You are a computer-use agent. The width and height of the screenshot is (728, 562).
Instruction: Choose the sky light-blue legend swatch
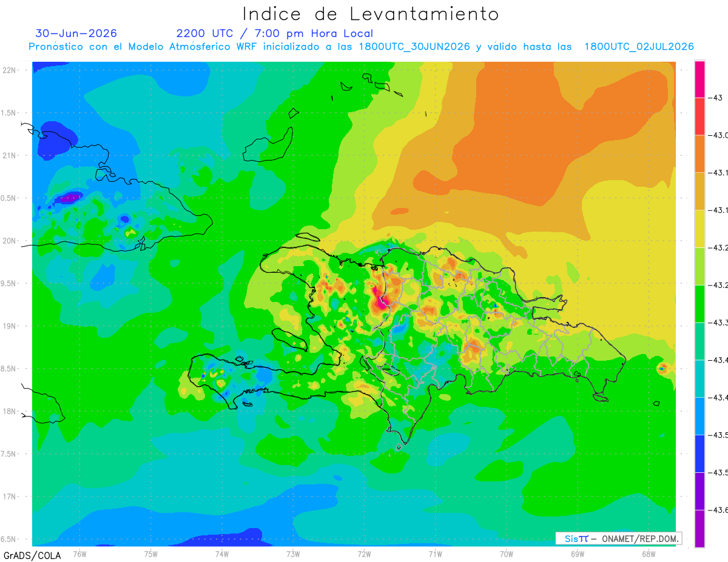699,416
